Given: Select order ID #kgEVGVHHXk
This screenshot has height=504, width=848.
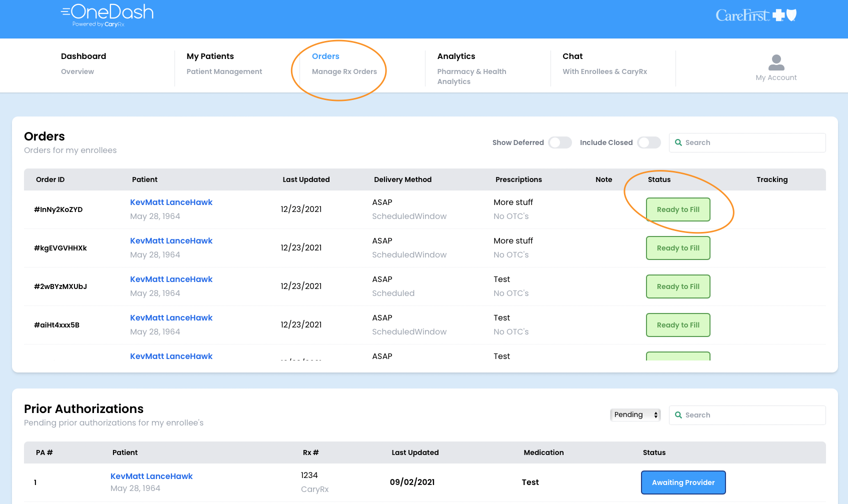Looking at the screenshot, I should point(60,248).
